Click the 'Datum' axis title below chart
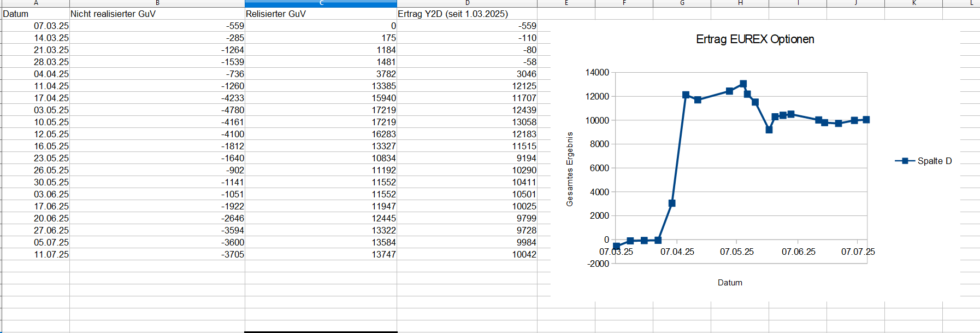980x333 pixels. point(730,283)
